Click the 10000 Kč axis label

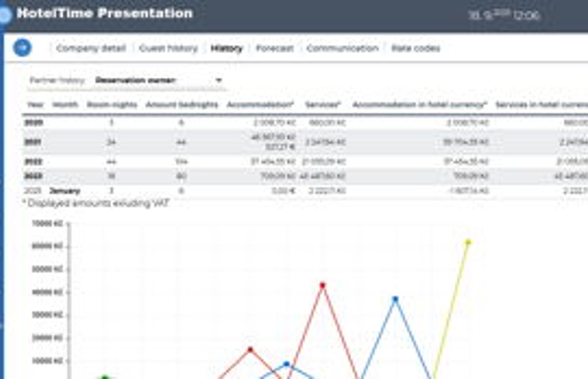(48, 361)
